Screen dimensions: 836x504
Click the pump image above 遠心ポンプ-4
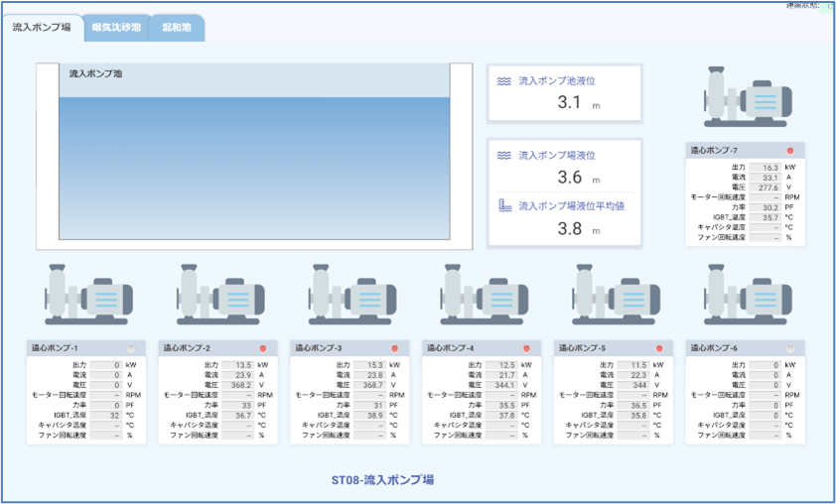coord(485,294)
